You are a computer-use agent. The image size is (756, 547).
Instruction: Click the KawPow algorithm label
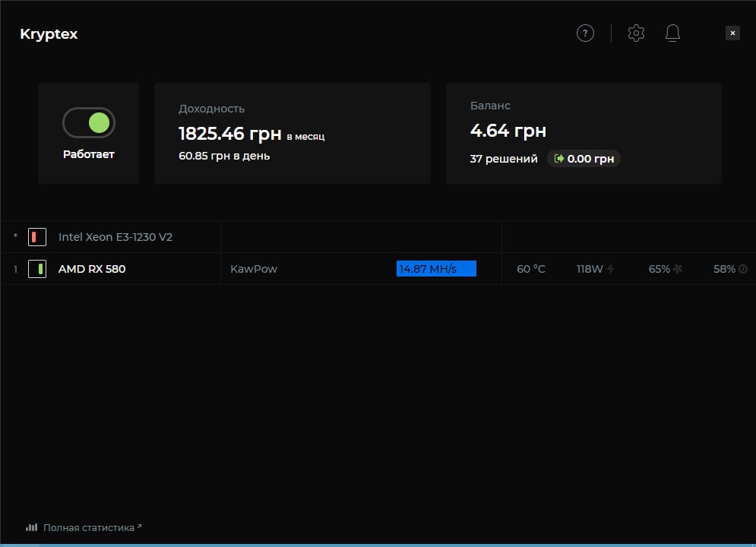pos(254,269)
